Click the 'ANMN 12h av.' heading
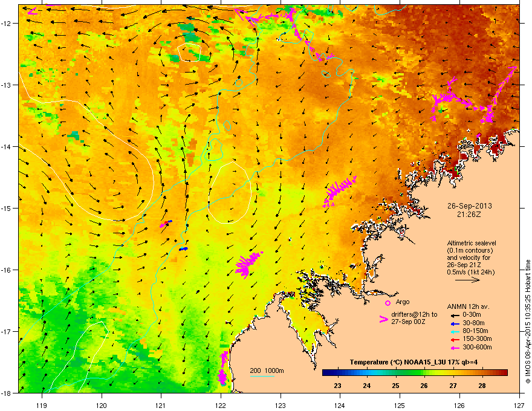The width and height of the screenshot is (532, 411). pyautogui.click(x=468, y=306)
